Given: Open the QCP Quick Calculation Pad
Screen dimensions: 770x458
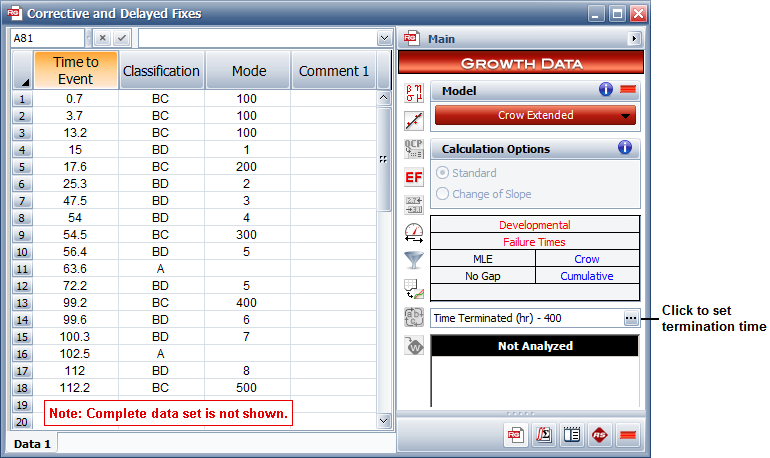Looking at the screenshot, I should tap(414, 149).
